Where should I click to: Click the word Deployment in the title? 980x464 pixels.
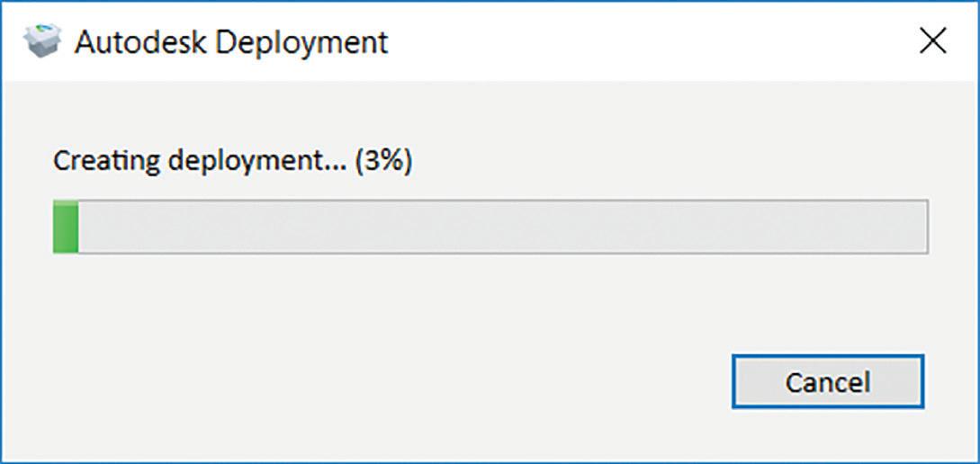coord(305,44)
